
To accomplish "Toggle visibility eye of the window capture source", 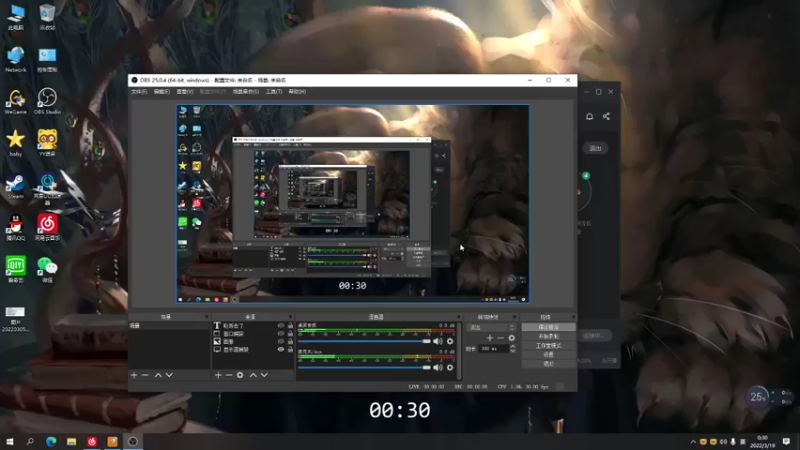I will [x=281, y=334].
